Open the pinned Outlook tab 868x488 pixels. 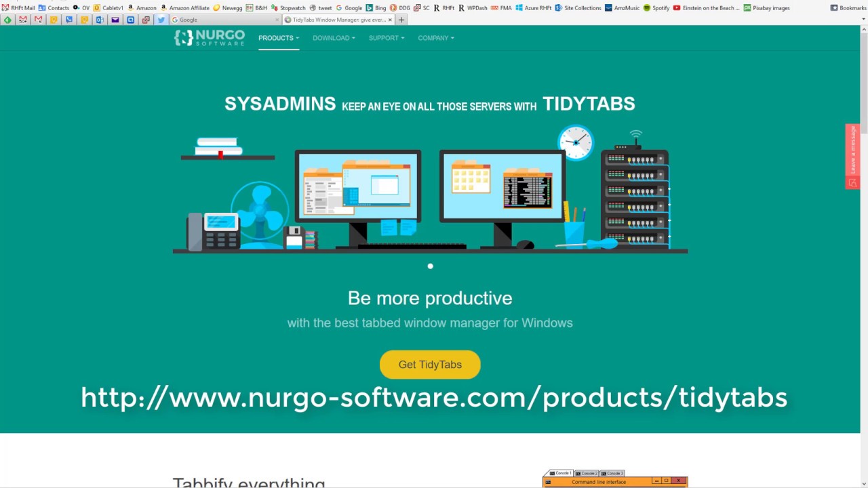tap(100, 20)
